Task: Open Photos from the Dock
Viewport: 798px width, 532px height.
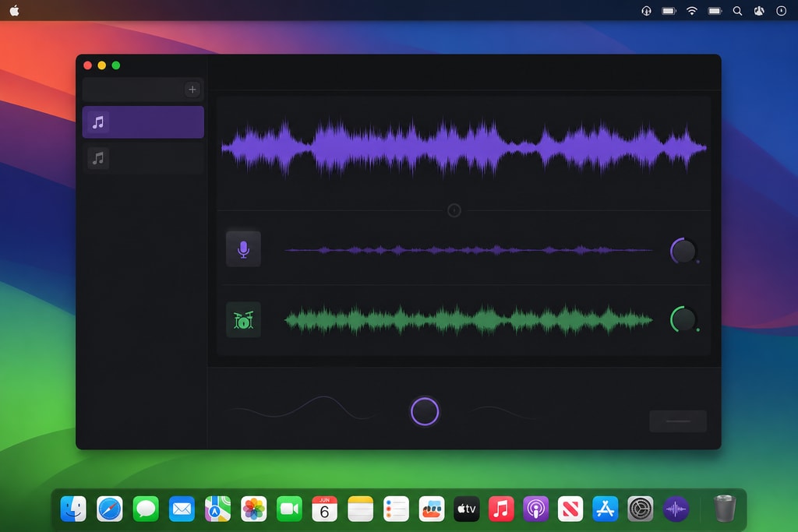Action: 253,509
